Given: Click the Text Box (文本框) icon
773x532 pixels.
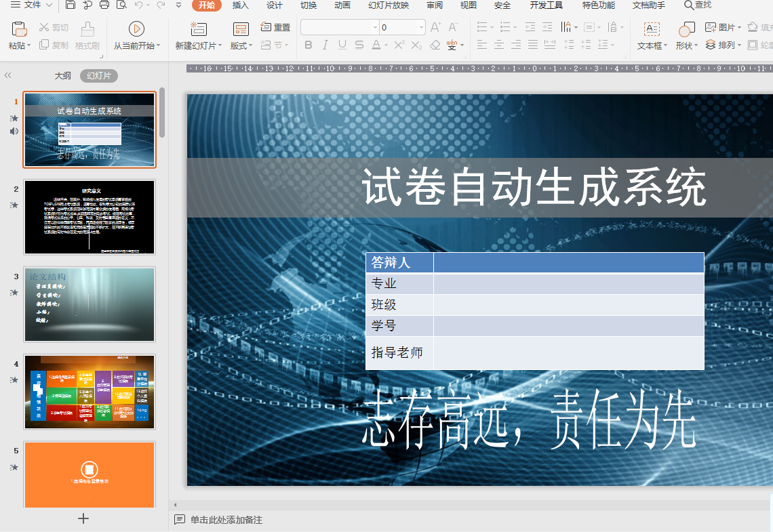Looking at the screenshot, I should tap(652, 30).
